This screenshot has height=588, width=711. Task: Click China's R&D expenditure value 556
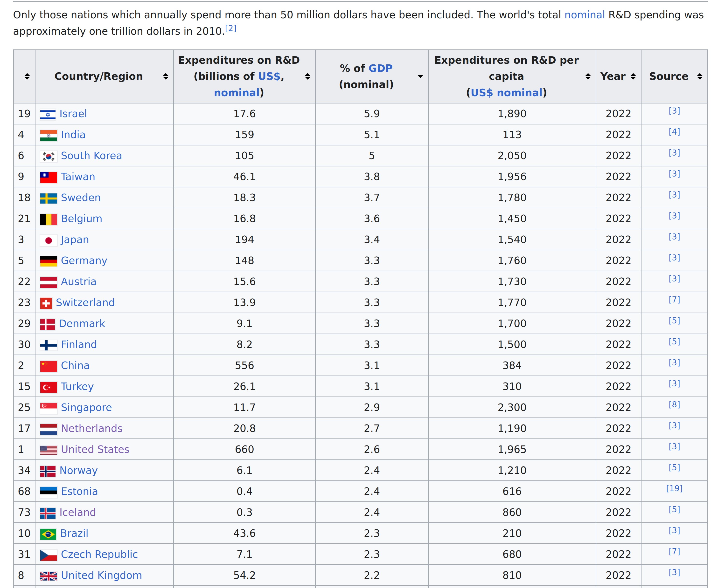244,365
